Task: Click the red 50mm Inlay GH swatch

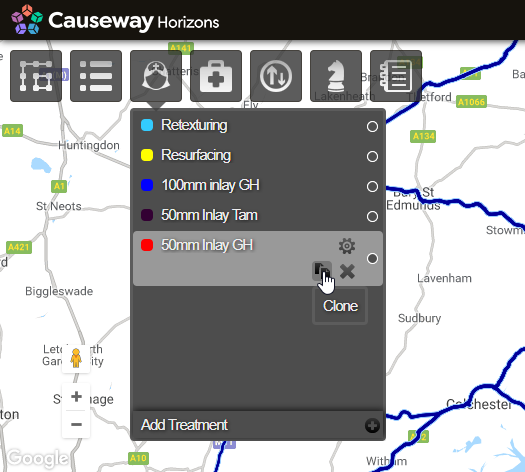Action: coord(147,245)
